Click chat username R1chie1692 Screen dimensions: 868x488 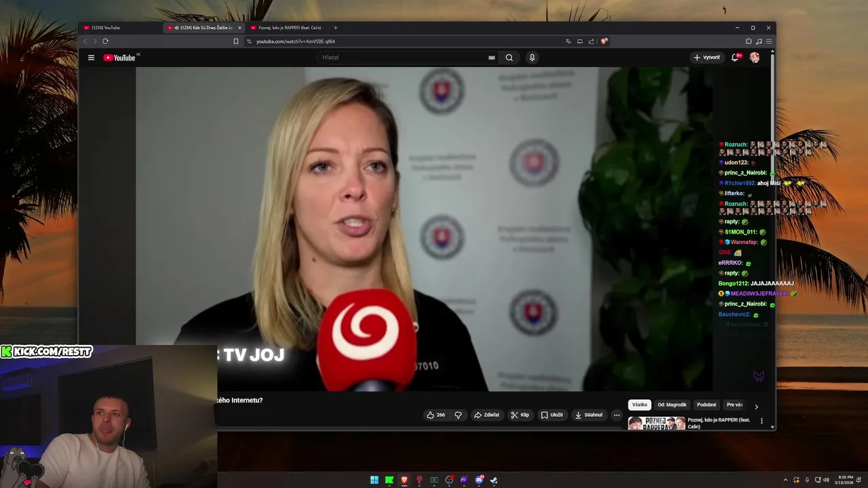740,183
